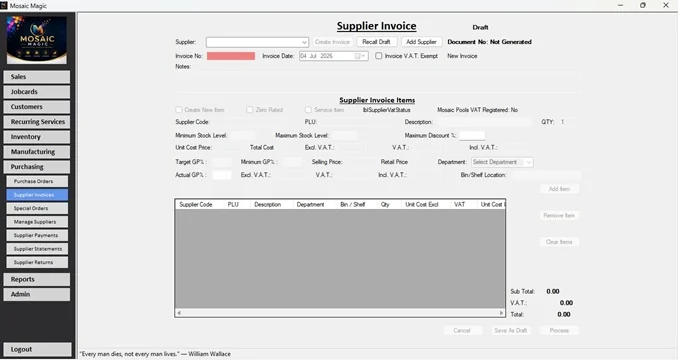678x360 pixels.
Task: Go to Customers in the sidebar
Action: 37,107
